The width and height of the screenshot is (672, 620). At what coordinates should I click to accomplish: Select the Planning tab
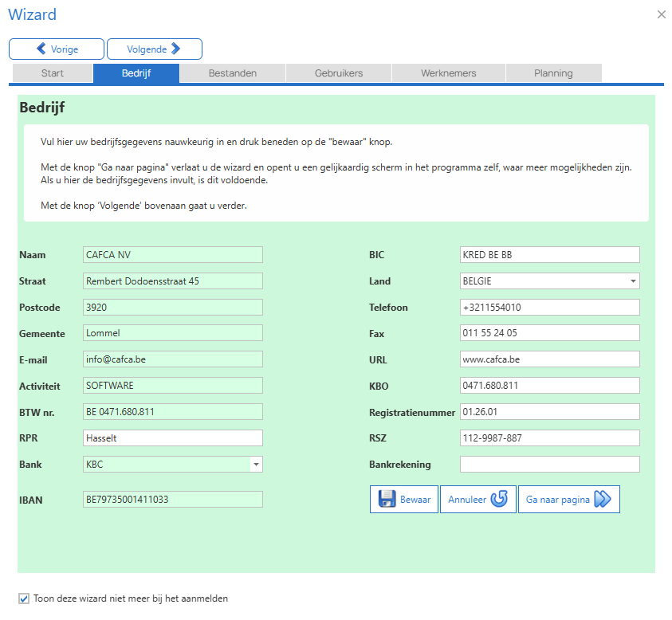554,73
